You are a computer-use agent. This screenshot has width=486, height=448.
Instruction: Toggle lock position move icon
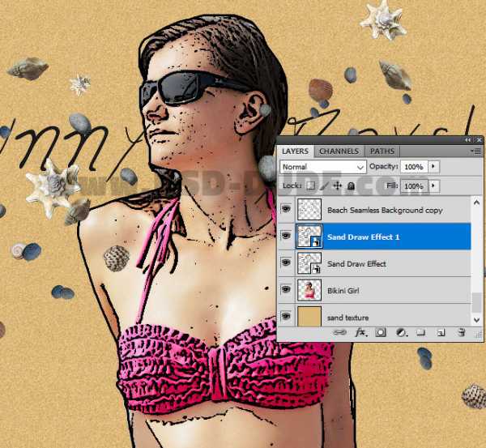click(x=337, y=186)
